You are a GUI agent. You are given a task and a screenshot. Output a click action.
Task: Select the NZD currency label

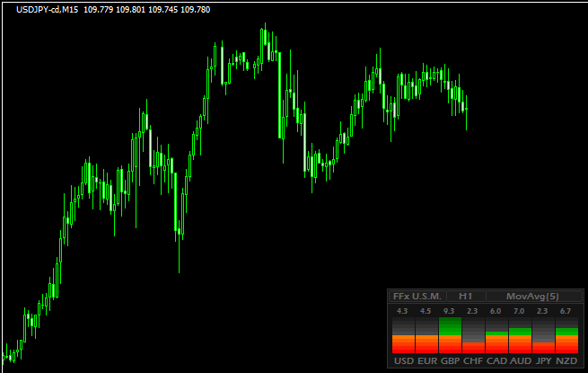(566, 361)
